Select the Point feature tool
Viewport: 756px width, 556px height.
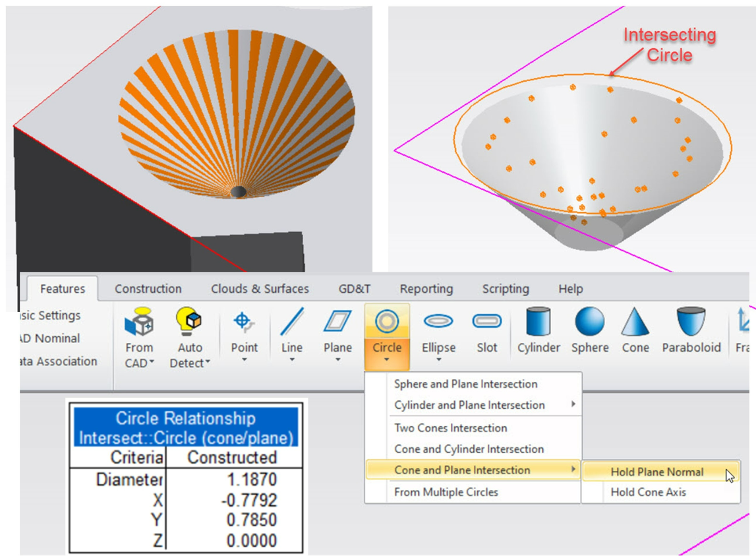coord(244,323)
